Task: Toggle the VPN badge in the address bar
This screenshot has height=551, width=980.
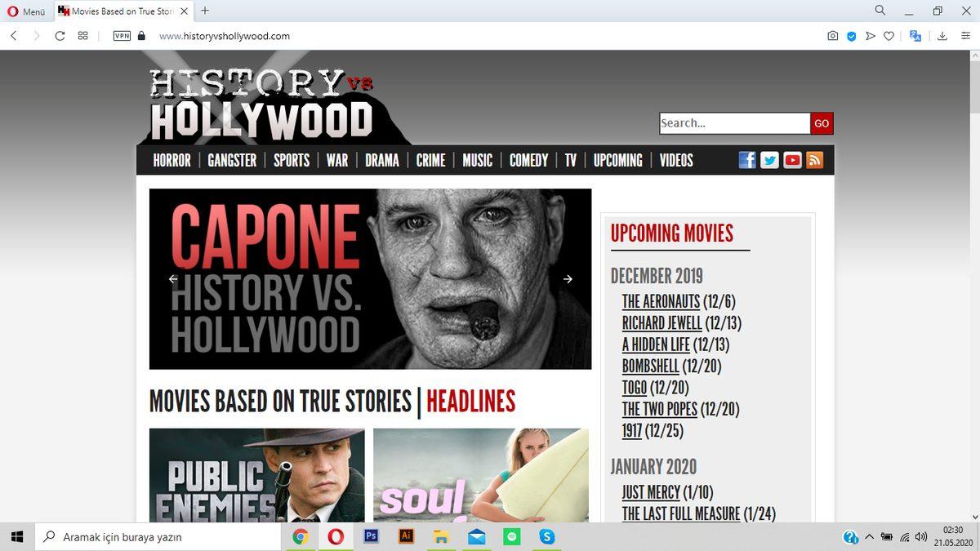Action: pyautogui.click(x=122, y=36)
